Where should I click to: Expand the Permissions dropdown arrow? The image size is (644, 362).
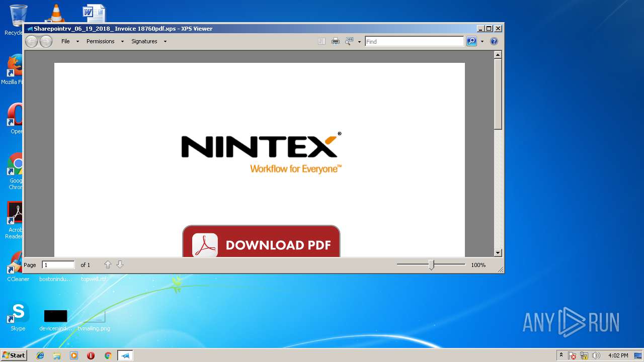[122, 42]
